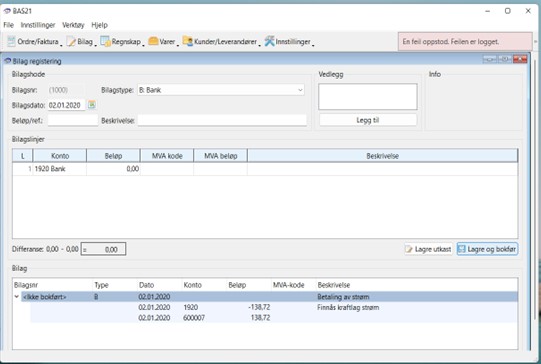The image size is (541, 364).
Task: Click the Beløp column header in Bilagslinjer
Action: pos(113,156)
